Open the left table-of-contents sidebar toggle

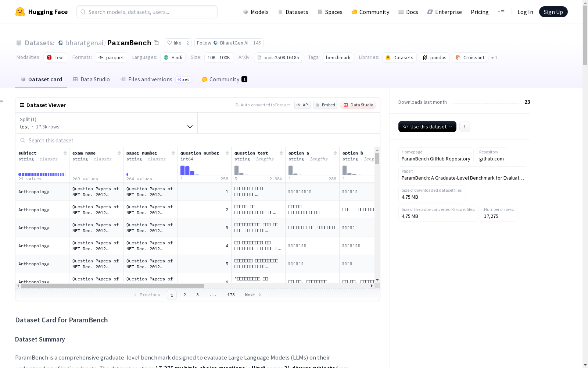(2, 102)
